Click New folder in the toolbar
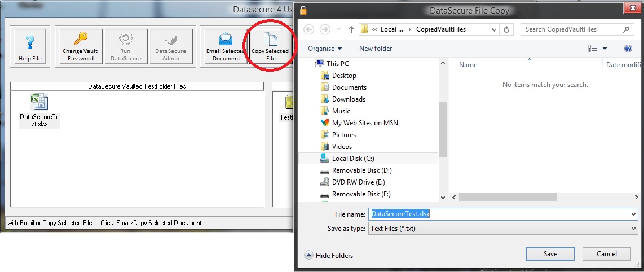The image size is (644, 272). pyautogui.click(x=376, y=49)
